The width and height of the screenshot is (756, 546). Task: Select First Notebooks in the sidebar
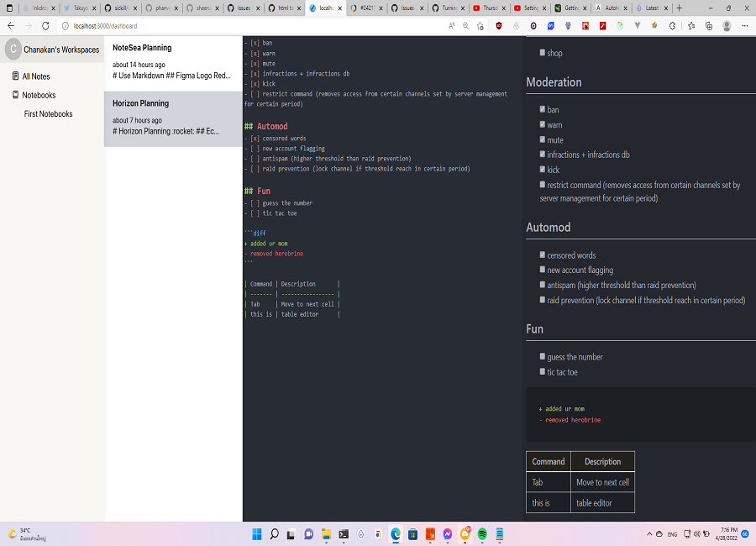[48, 113]
